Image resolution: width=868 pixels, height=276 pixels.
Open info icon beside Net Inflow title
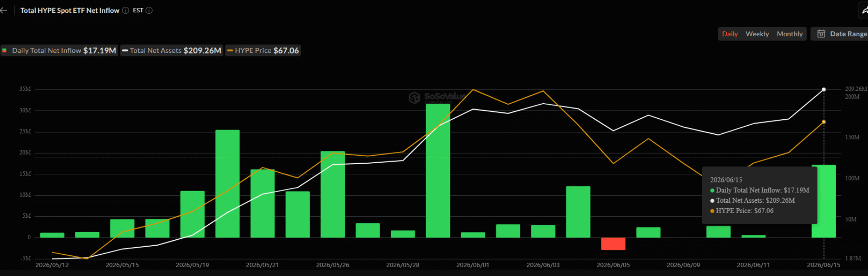click(126, 11)
